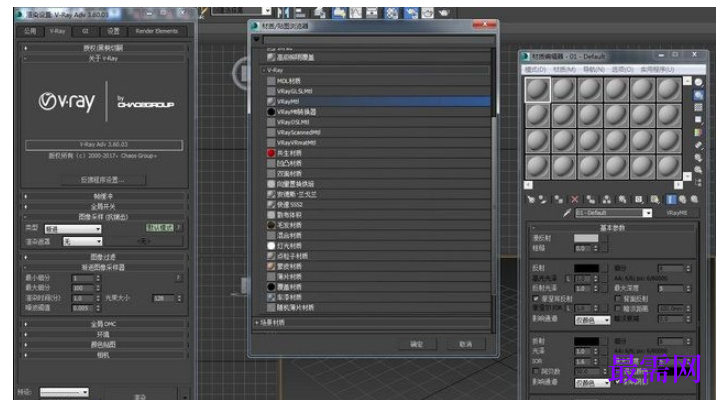Open the Render Elements tab
This screenshot has height=400, width=720.
tap(157, 31)
